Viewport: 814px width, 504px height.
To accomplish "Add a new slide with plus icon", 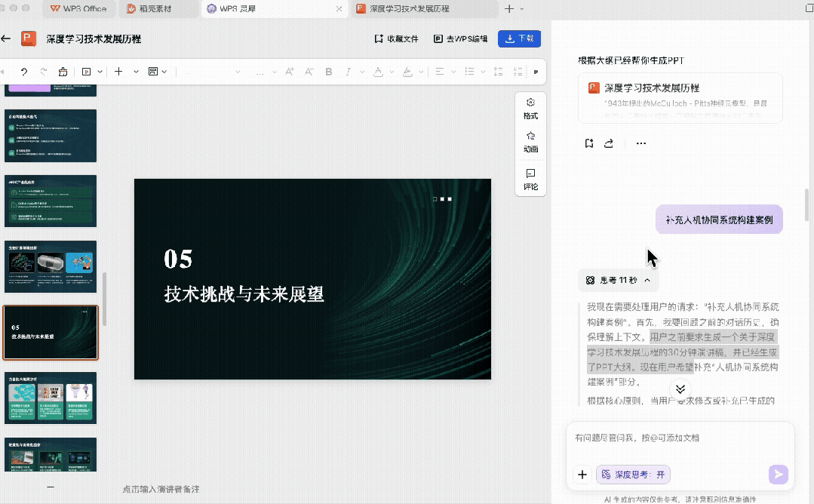I will tap(118, 72).
